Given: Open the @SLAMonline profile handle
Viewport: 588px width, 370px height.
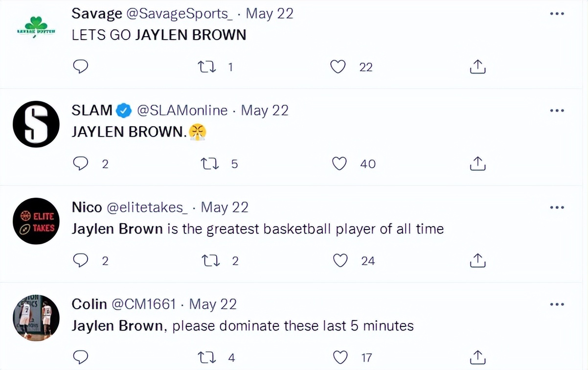Looking at the screenshot, I should (x=182, y=111).
